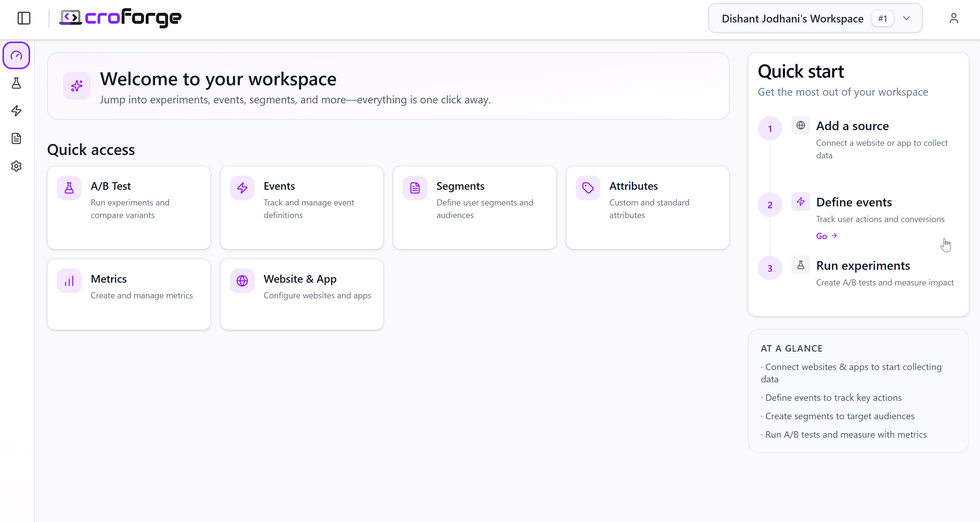Open the Dashboard icon in the sidebar
This screenshot has width=980, height=522.
click(x=16, y=56)
